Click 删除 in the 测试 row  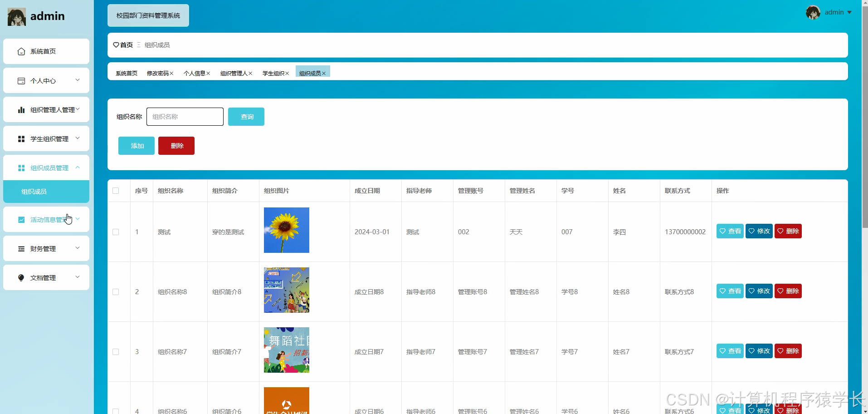click(788, 231)
